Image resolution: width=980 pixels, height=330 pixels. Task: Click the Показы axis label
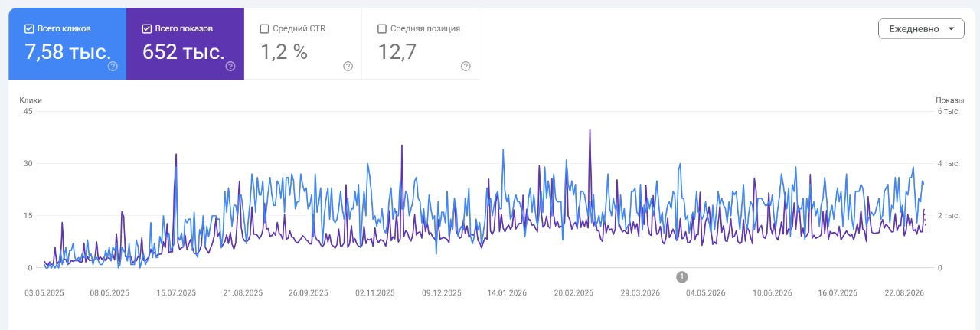click(950, 100)
